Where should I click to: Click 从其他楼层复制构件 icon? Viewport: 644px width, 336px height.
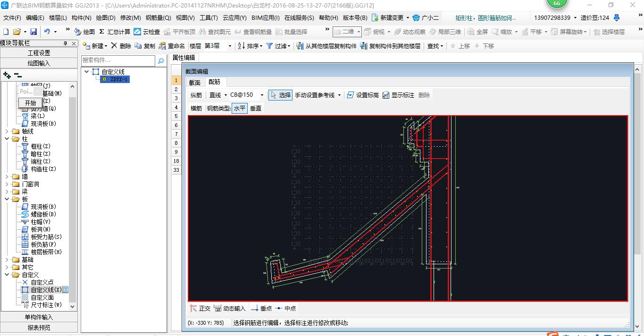[x=326, y=46]
